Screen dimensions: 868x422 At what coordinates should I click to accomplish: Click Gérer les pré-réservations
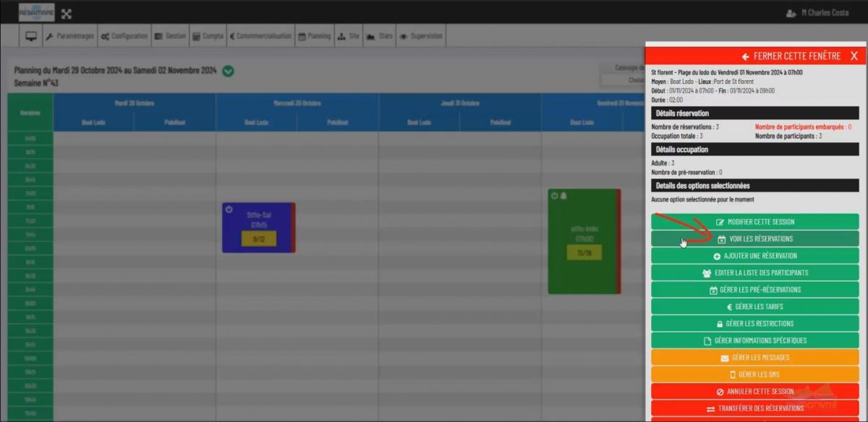coord(755,290)
